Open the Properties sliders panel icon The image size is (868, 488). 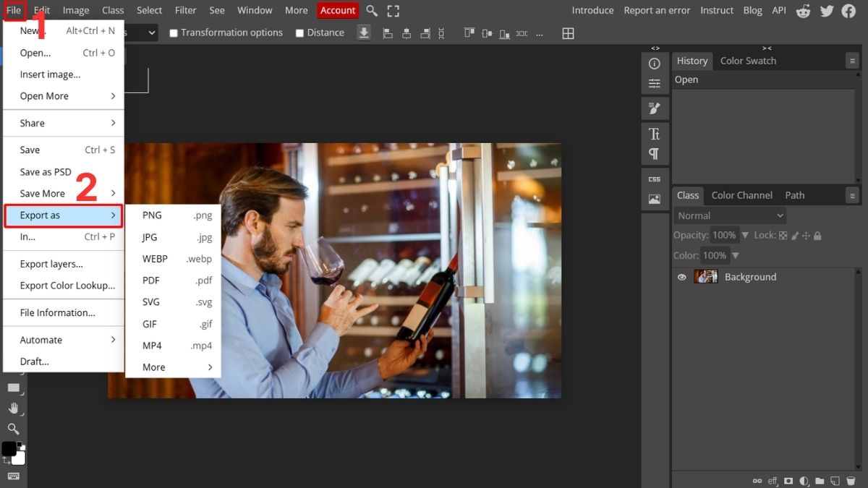[655, 83]
